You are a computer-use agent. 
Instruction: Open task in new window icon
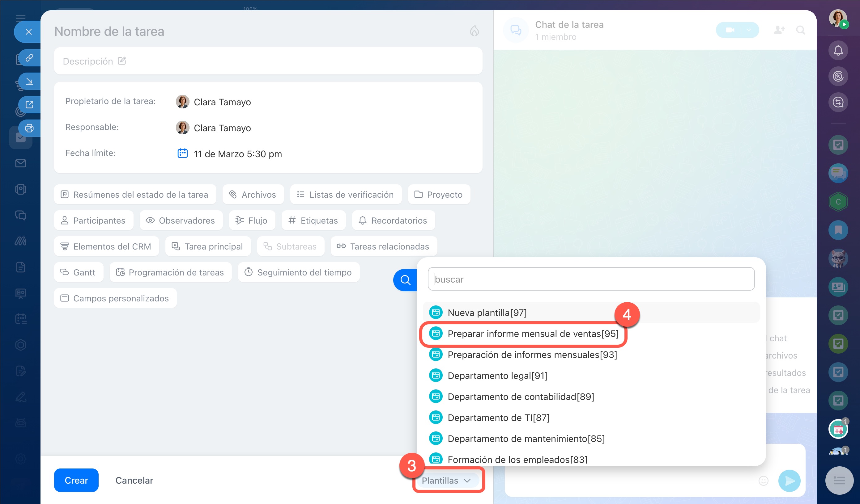point(29,105)
